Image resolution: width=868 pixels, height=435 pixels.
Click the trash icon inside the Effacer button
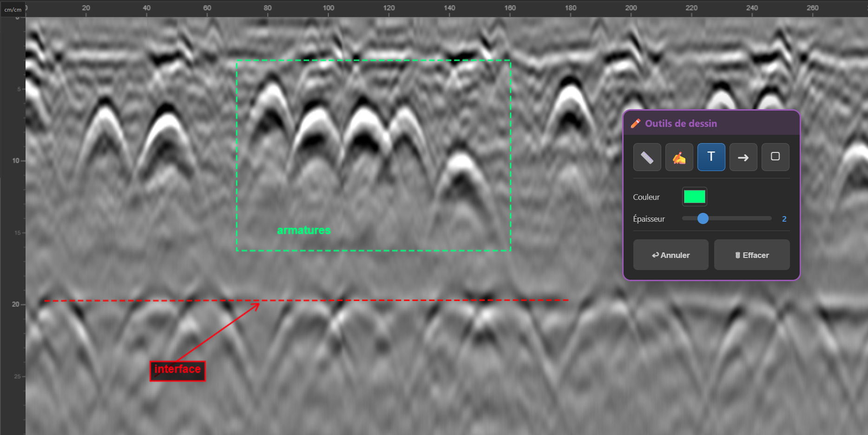point(739,255)
